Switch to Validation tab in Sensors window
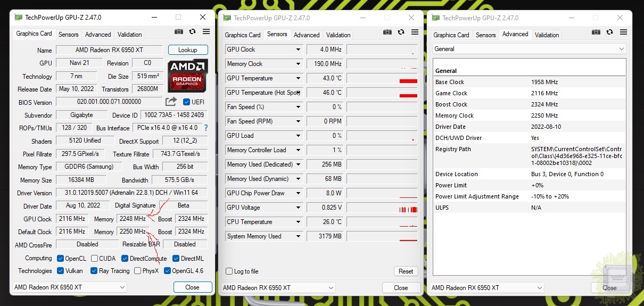Screen dimensions: 644x306 click(338, 35)
